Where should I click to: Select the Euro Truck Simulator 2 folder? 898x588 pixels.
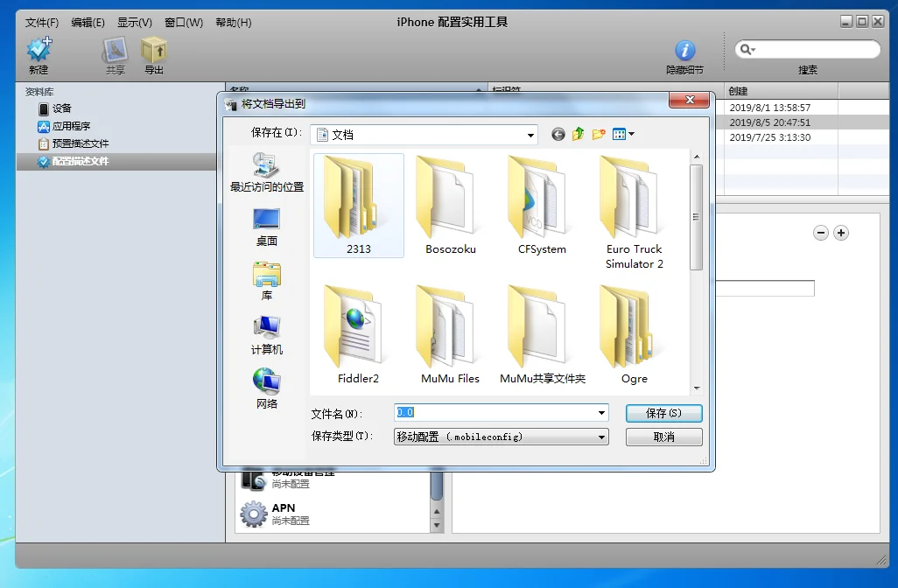(x=634, y=213)
